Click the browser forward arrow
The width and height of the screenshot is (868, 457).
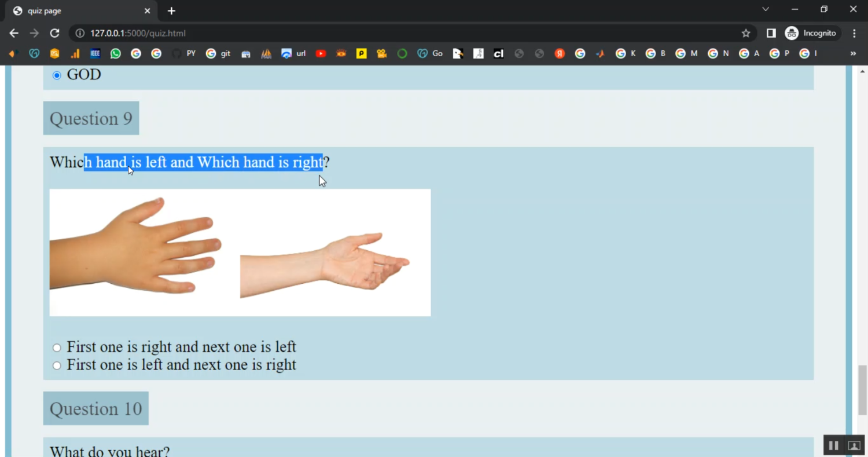[x=34, y=33]
